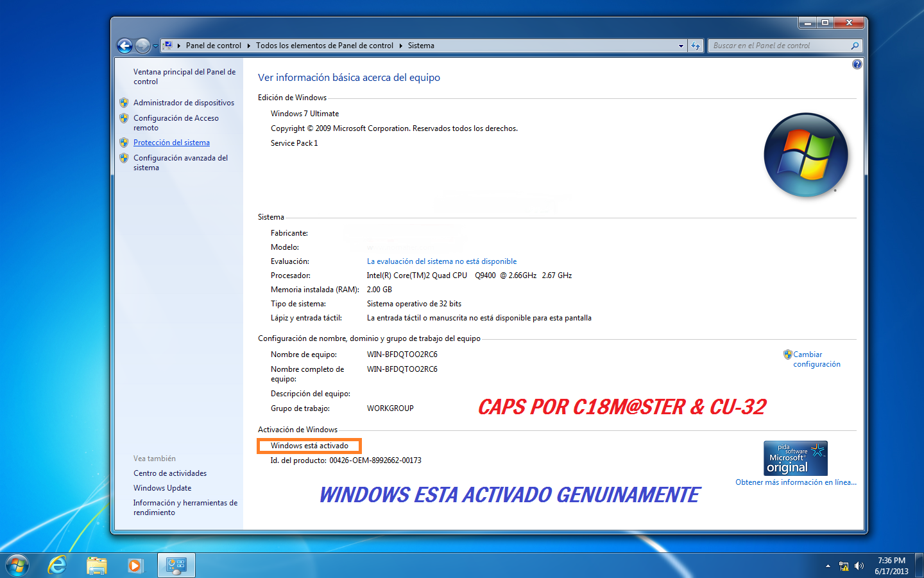Click the Control Panel icon in address bar
Screen dimensions: 924x578
point(167,46)
